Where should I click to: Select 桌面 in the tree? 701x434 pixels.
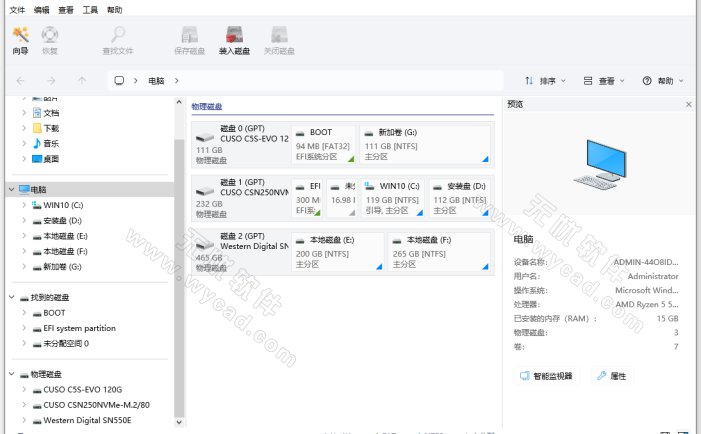click(x=46, y=159)
